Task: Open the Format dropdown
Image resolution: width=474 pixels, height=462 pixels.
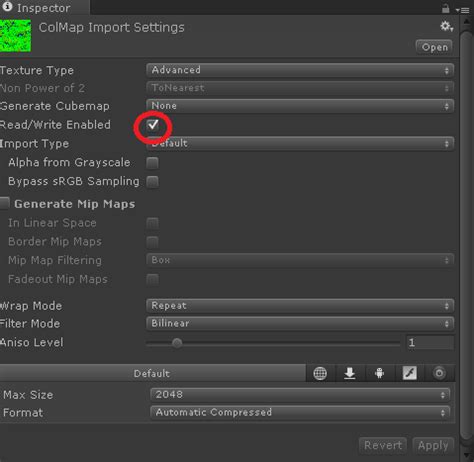Action: tap(300, 413)
